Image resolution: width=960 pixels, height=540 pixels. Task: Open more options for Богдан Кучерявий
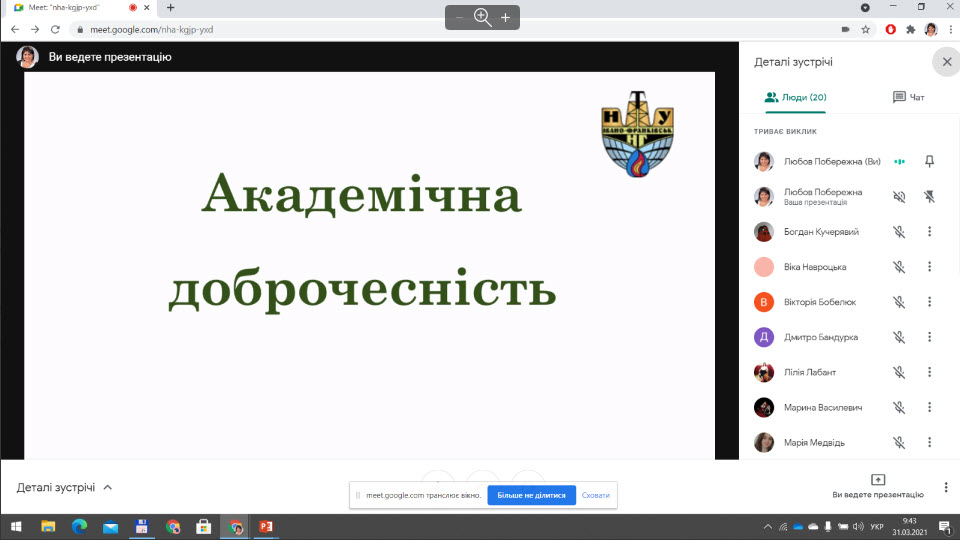pos(929,232)
